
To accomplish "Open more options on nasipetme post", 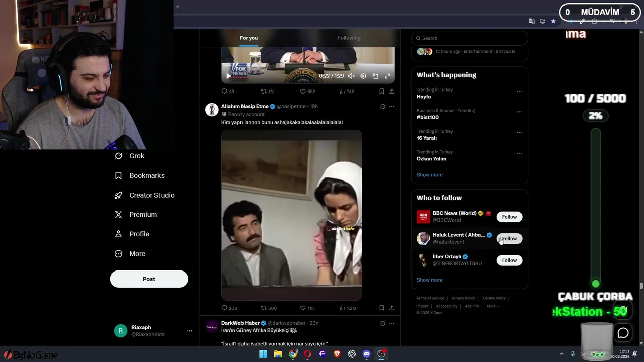I will (392, 107).
